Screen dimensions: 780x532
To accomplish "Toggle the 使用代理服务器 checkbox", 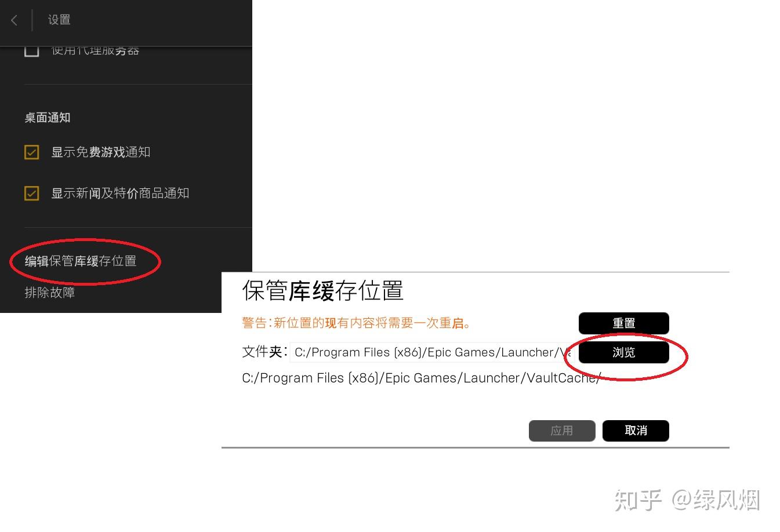I will click(31, 51).
